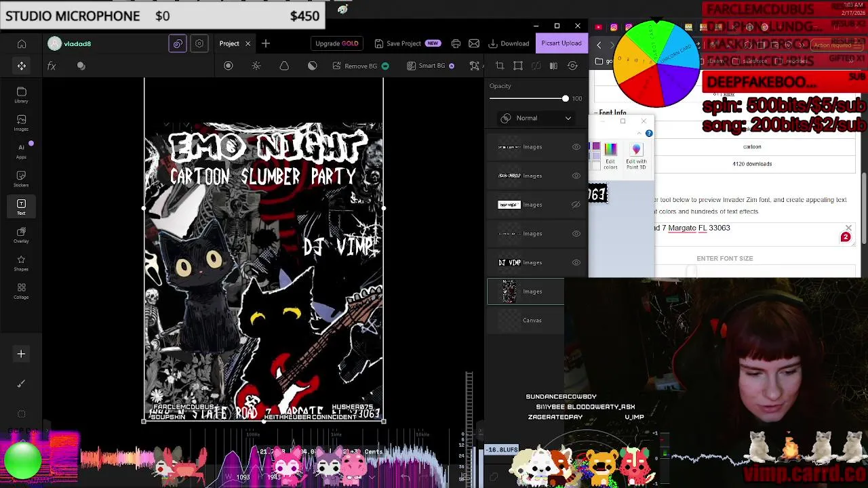Open the fx effects tool
This screenshot has width=868, height=488.
(x=52, y=66)
